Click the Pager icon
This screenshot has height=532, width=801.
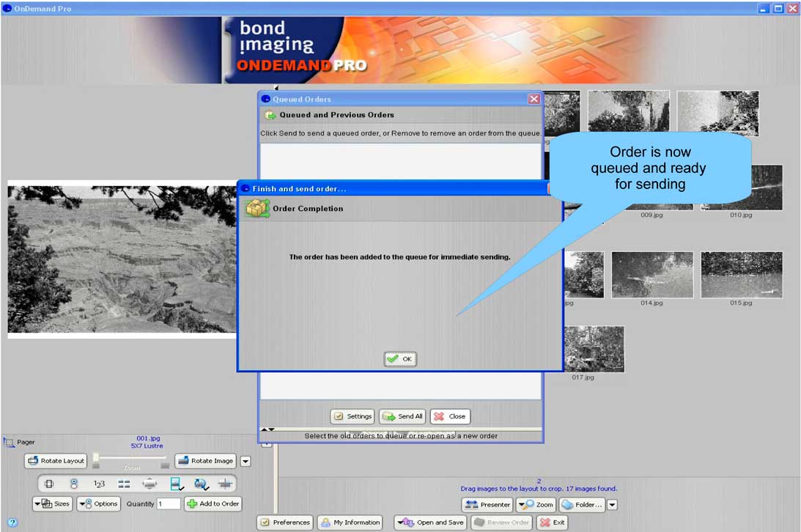tap(9, 443)
